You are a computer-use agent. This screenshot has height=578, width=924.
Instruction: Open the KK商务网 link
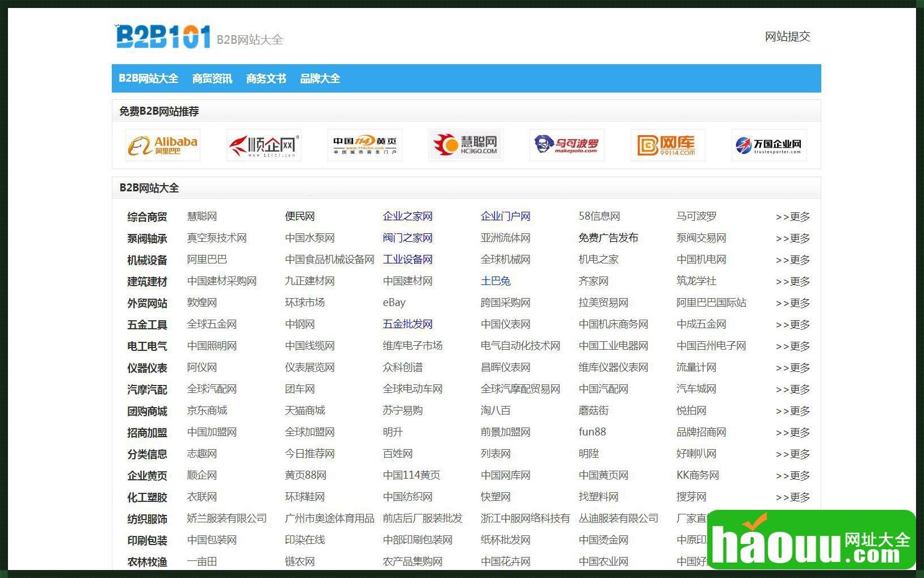[698, 475]
